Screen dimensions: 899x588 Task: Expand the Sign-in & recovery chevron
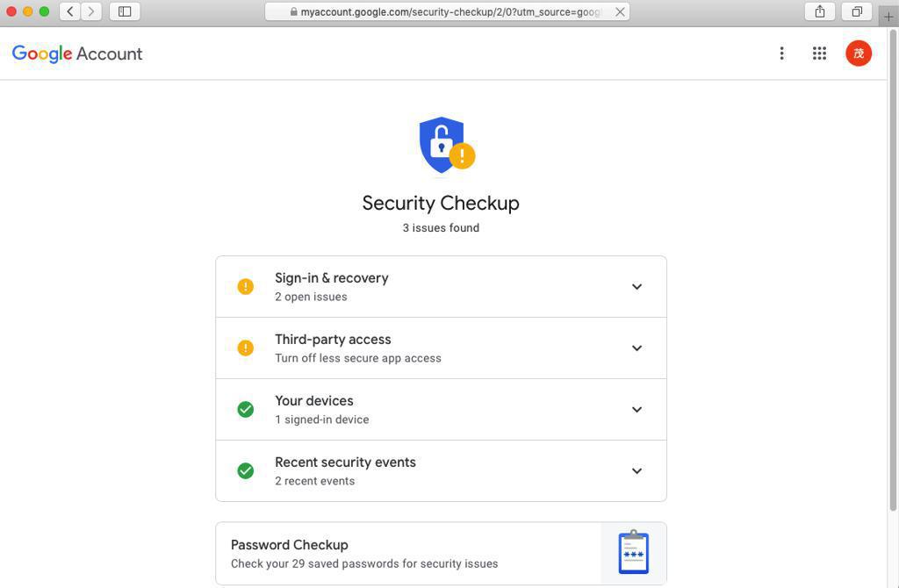point(636,287)
